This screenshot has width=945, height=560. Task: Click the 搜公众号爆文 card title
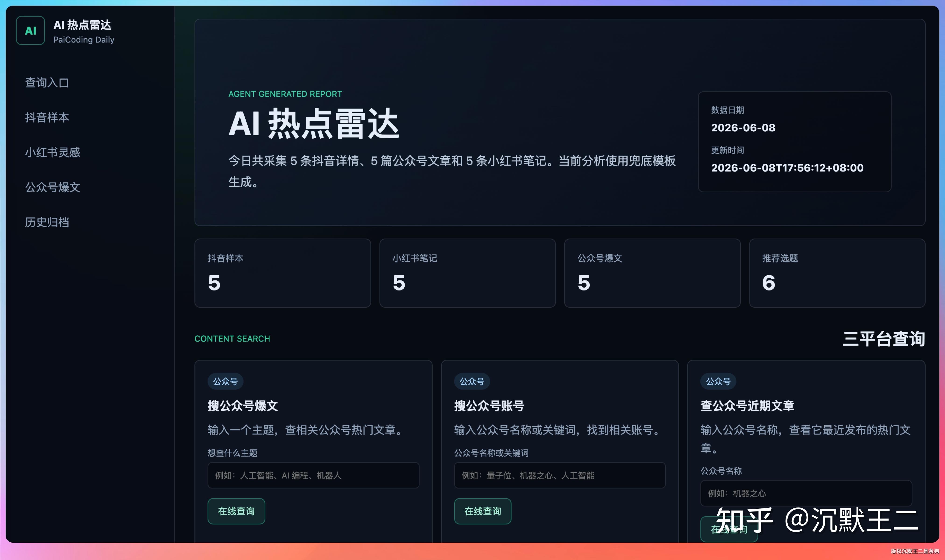tap(243, 406)
